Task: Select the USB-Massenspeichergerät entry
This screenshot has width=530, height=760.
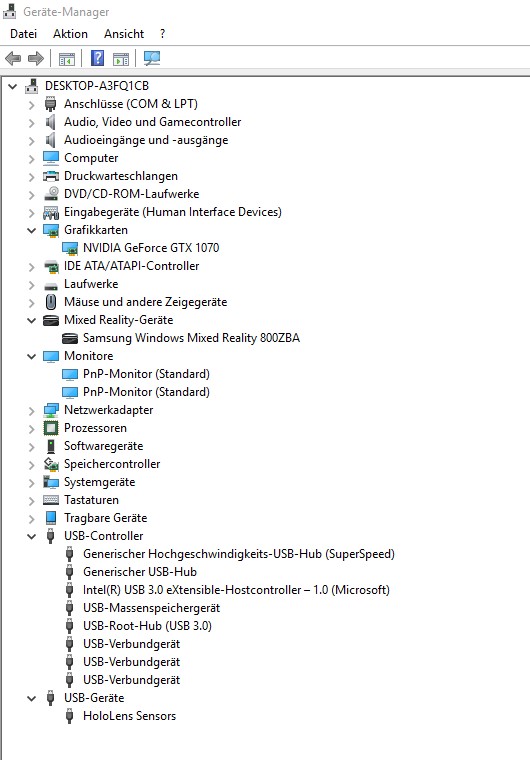Action: 151,608
